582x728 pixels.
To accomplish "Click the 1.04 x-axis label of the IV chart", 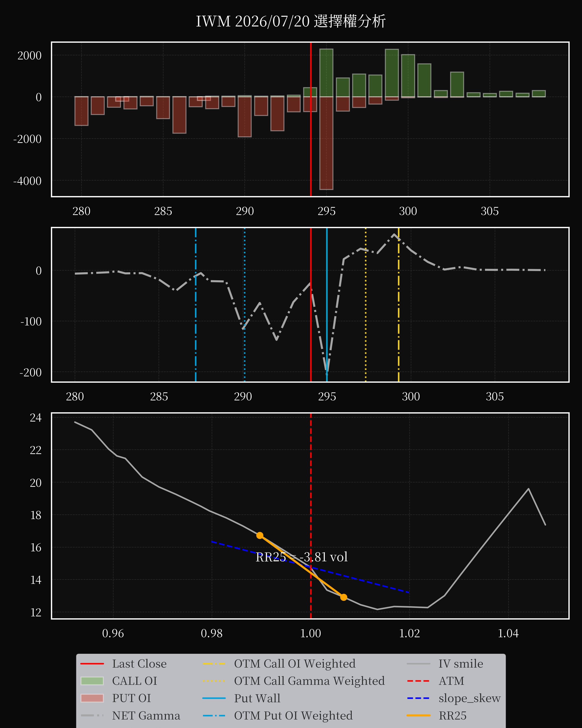I will [x=508, y=633].
